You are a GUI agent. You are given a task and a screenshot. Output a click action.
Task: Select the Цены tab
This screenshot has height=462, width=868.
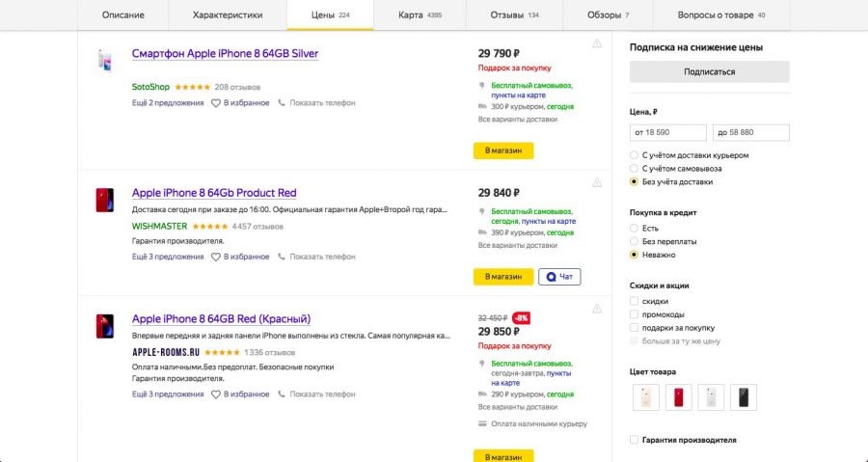pos(331,14)
